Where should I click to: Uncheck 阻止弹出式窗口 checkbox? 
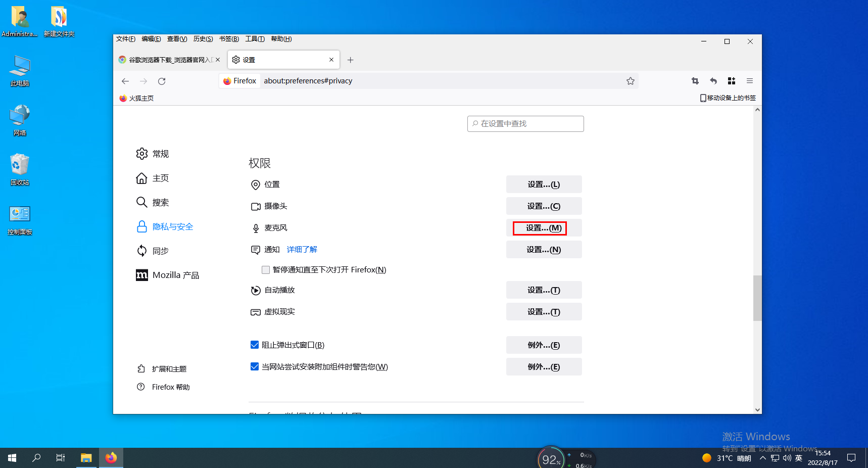pos(254,345)
